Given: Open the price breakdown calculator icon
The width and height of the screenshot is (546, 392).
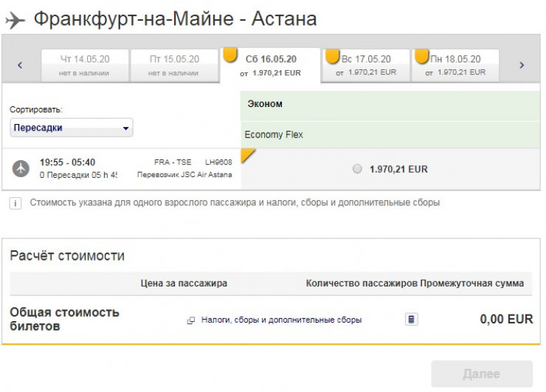Looking at the screenshot, I should (x=412, y=320).
